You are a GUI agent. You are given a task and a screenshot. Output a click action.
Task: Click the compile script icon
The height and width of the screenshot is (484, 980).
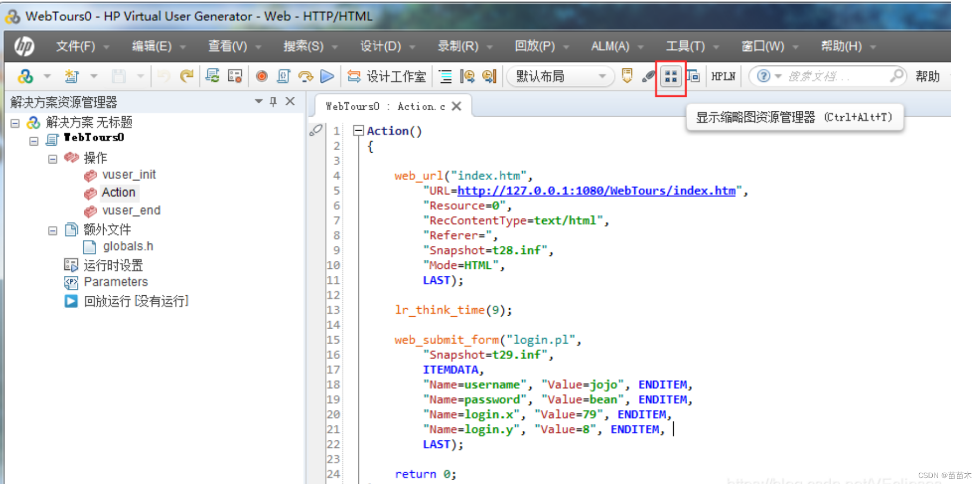coord(284,76)
